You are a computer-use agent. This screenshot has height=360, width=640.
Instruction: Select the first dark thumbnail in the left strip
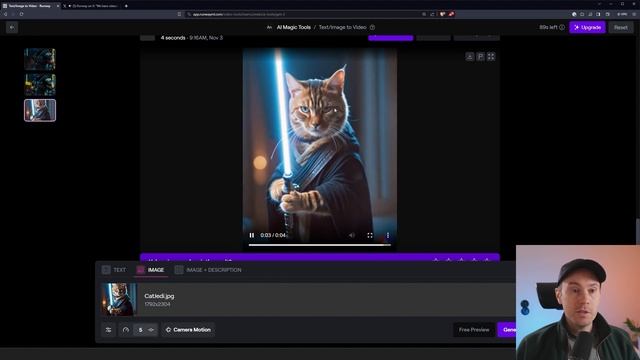[40, 59]
